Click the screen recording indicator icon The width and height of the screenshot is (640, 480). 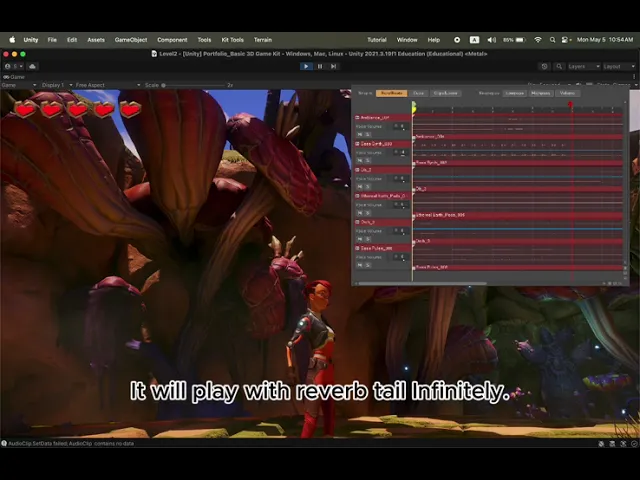coord(457,40)
